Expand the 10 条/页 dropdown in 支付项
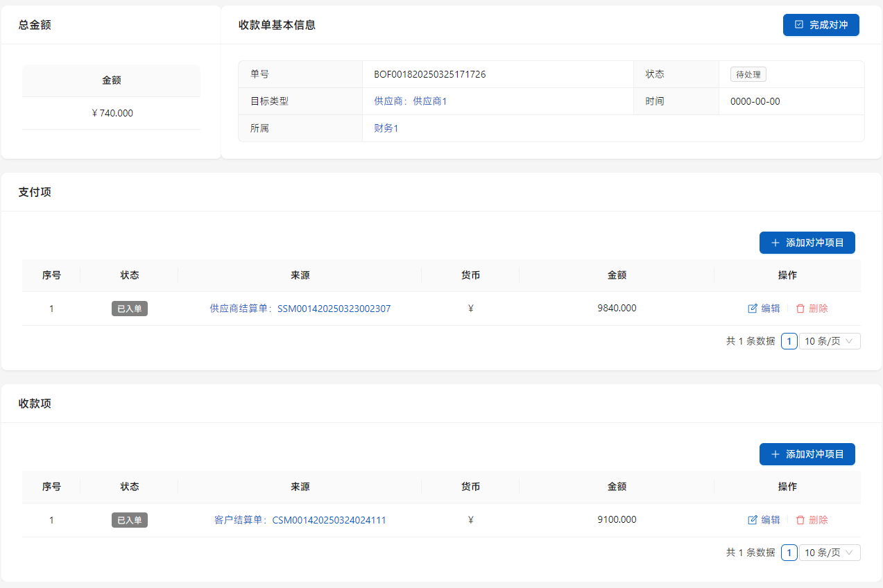 (x=830, y=341)
